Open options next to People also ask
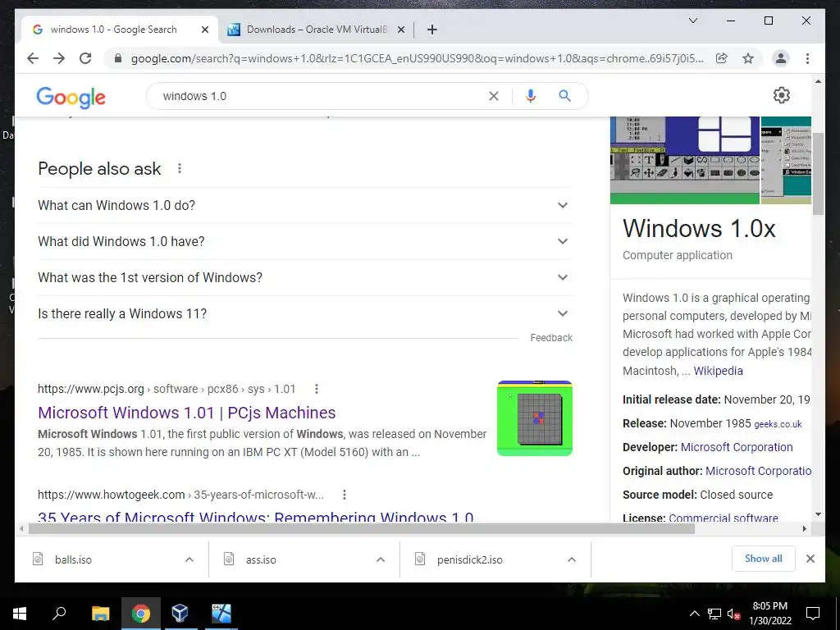 point(180,168)
